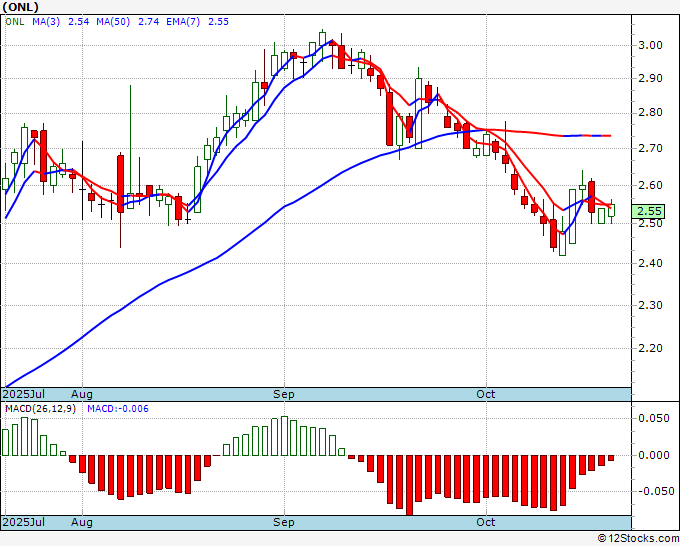Click the MACD:-0.006 value readout
The width and height of the screenshot is (680, 546).
pos(118,409)
